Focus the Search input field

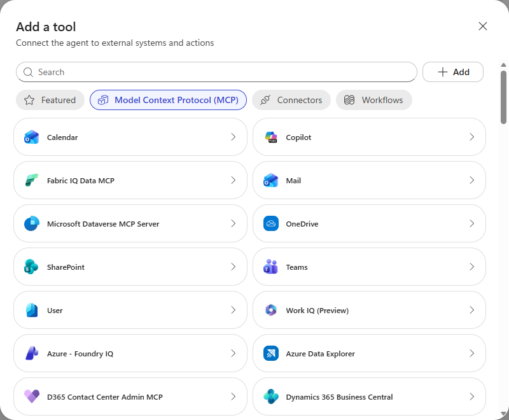click(x=216, y=72)
